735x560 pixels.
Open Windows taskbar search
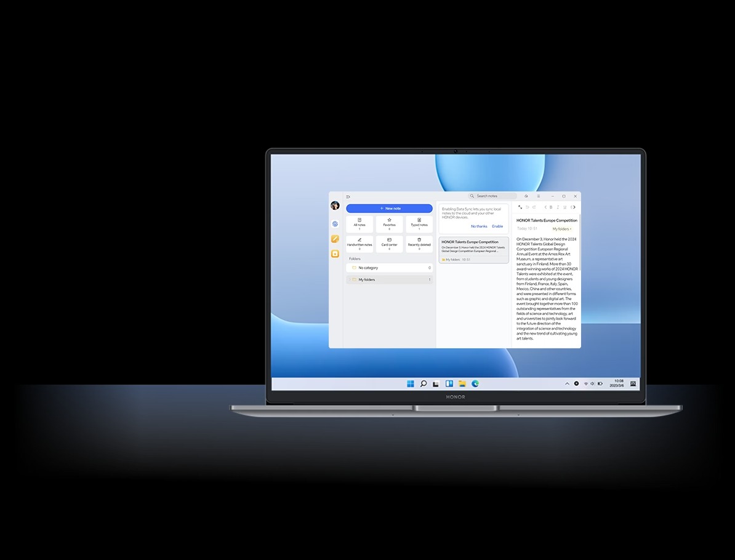424,384
